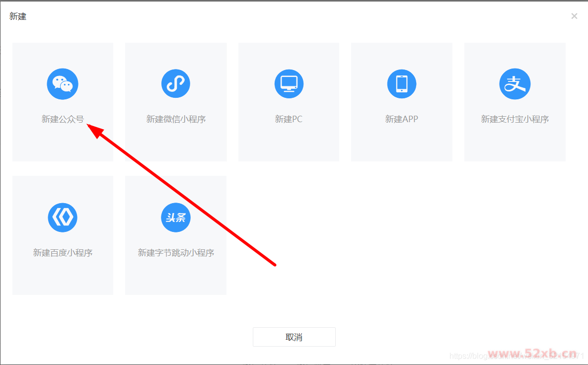The width and height of the screenshot is (588, 365).
Task: Click blank area below the 新建APP label in its card
Action: 401,144
